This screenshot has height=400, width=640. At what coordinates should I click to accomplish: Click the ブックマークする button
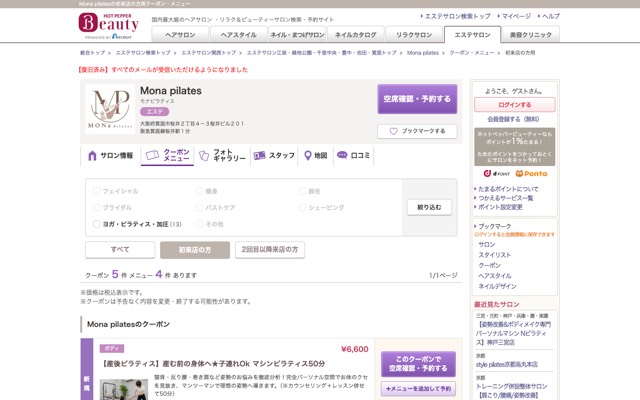tap(417, 131)
